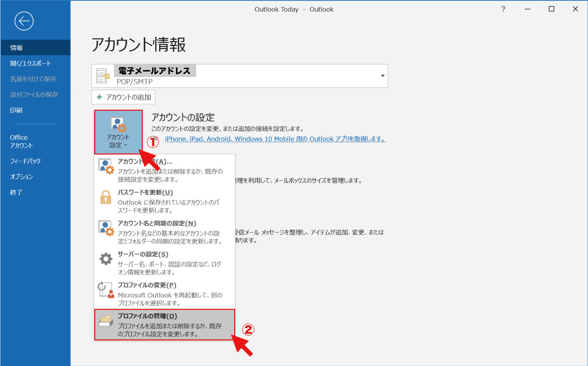Open the 電子メールアドレス POP/SMTP combo box
Screen dimensions: 588x366
tap(244, 76)
